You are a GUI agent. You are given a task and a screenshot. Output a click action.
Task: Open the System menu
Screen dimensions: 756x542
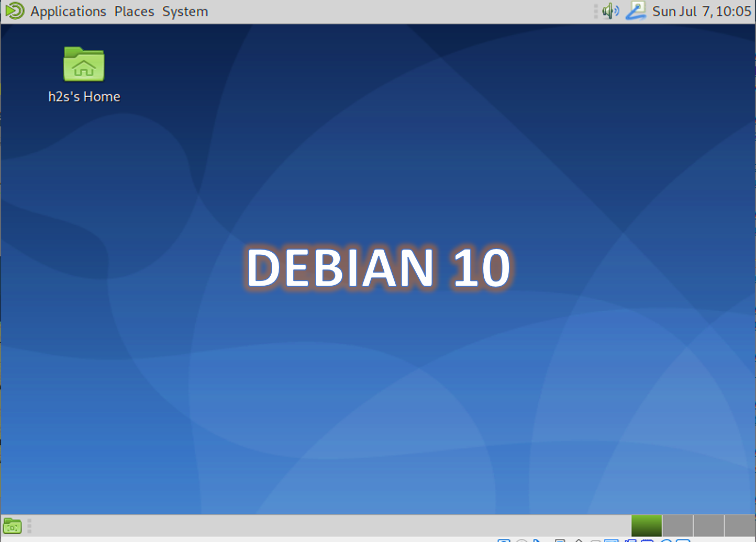pyautogui.click(x=185, y=12)
